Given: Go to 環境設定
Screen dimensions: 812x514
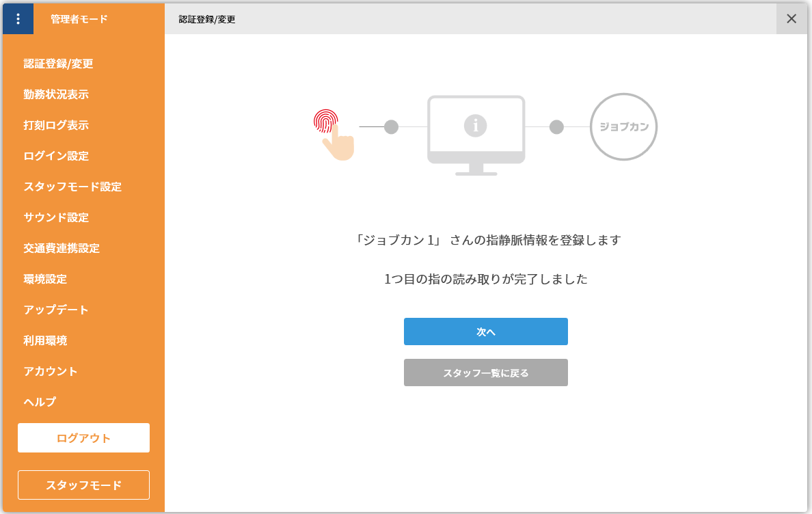Looking at the screenshot, I should pyautogui.click(x=45, y=279).
